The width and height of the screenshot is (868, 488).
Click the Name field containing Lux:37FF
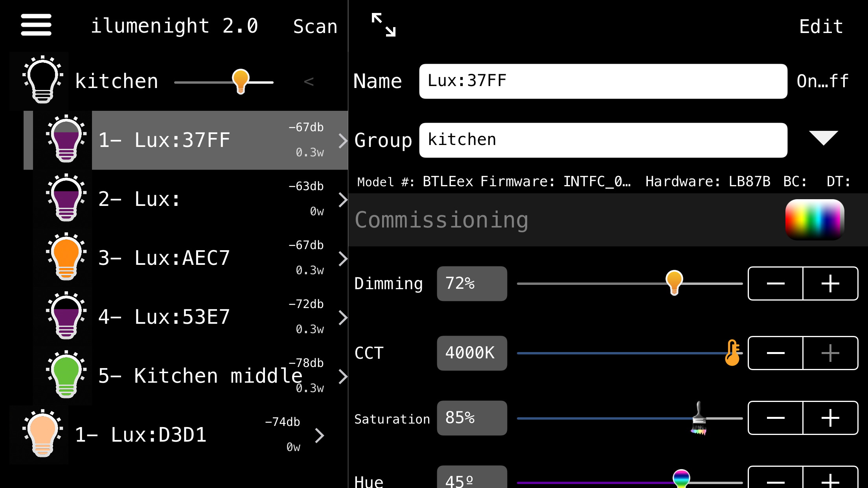603,81
